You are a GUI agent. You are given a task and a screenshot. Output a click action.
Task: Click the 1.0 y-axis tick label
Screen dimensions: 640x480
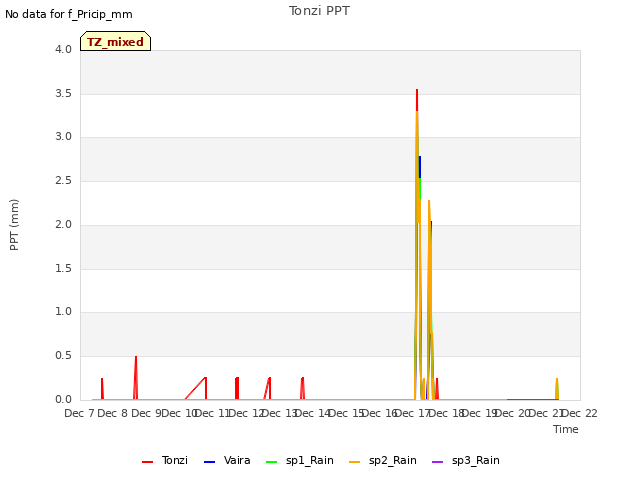click(63, 312)
